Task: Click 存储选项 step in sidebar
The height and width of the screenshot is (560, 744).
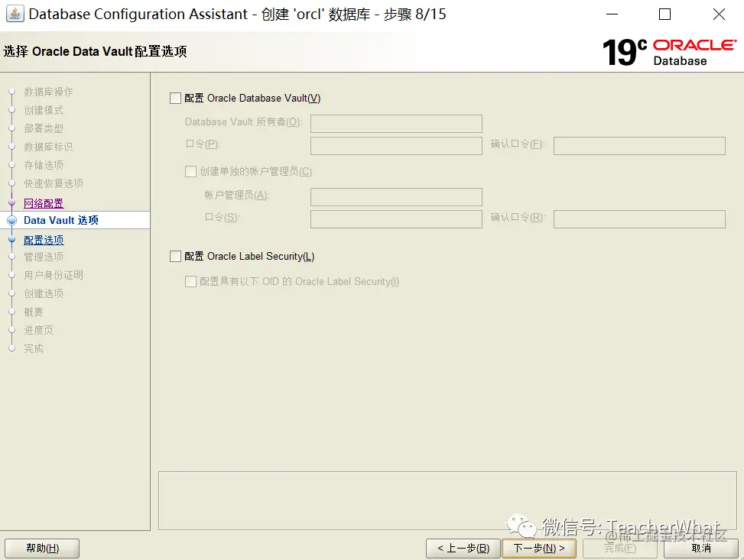Action: tap(44, 165)
